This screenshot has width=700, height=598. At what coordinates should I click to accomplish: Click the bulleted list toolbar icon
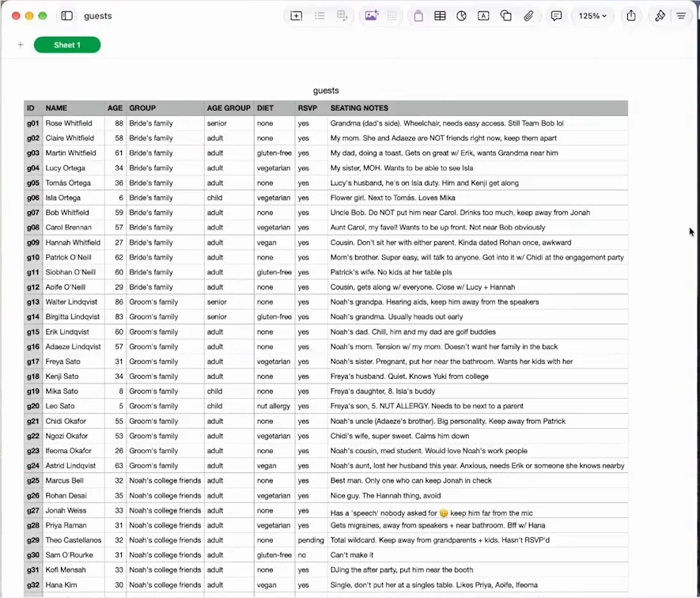tap(320, 16)
